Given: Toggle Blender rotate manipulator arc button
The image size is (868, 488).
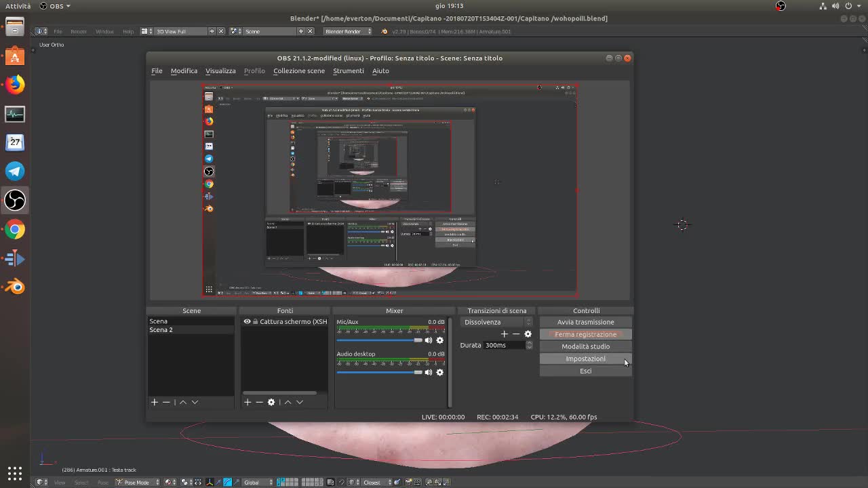Looking at the screenshot, I should pos(227,482).
